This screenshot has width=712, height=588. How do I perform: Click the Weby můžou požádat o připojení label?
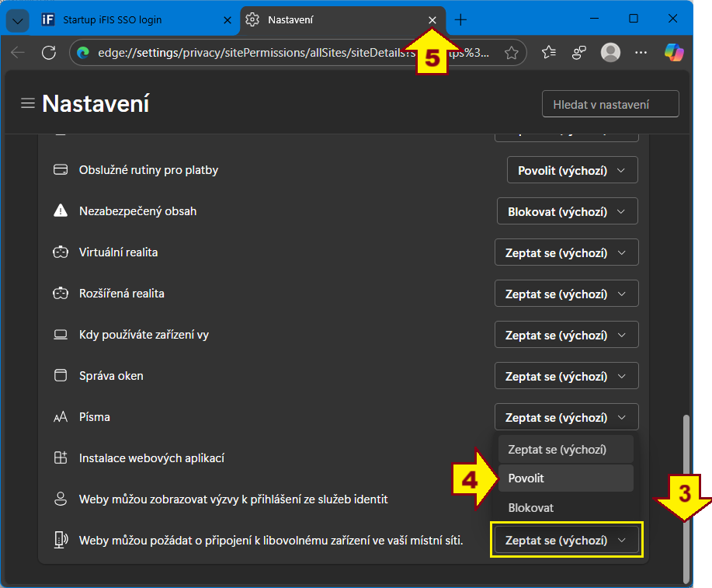coord(271,541)
